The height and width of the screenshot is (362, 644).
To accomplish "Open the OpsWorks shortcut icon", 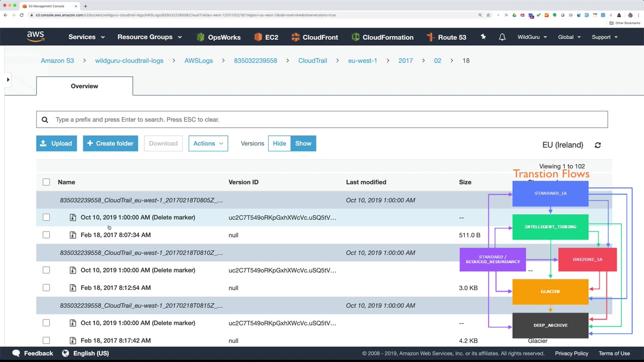I will (x=201, y=37).
